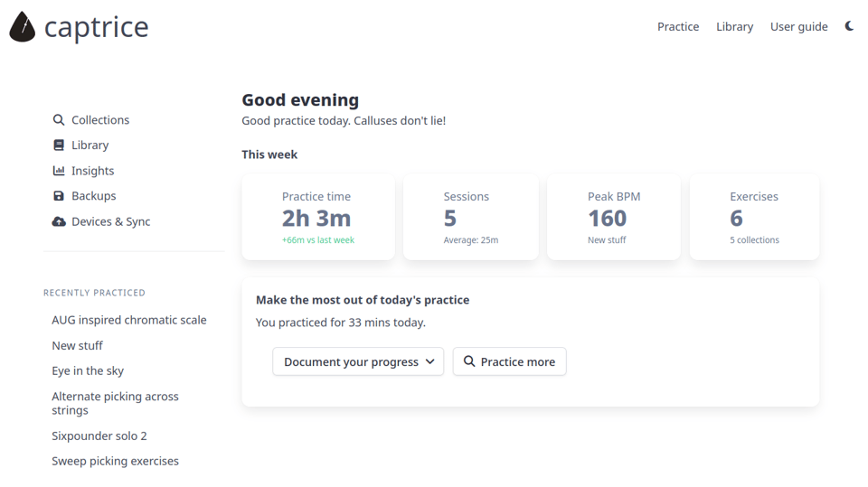Click the Peak BPM 160 card
The height and width of the screenshot is (487, 868).
[x=614, y=217]
